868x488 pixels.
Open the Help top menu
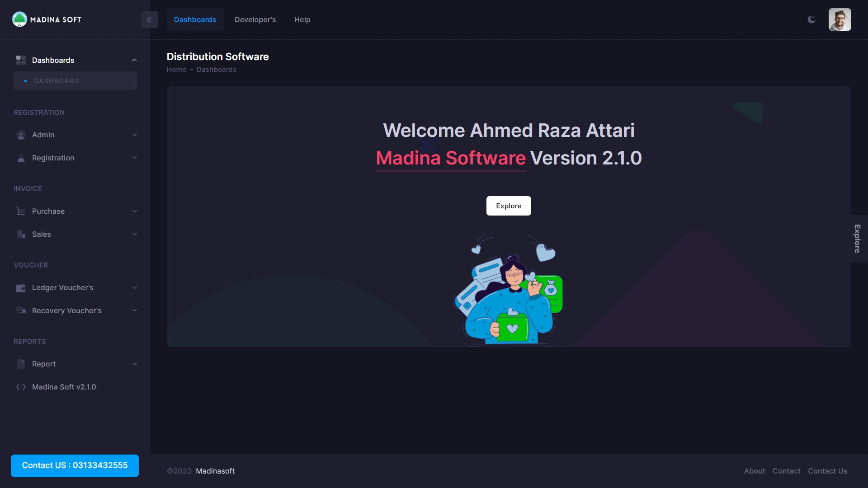302,19
